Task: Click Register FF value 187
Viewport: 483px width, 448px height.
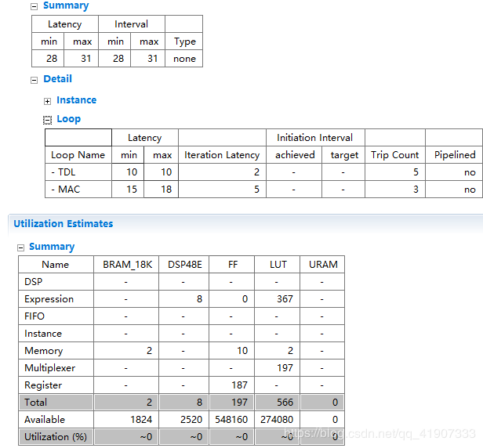Action: [231, 385]
